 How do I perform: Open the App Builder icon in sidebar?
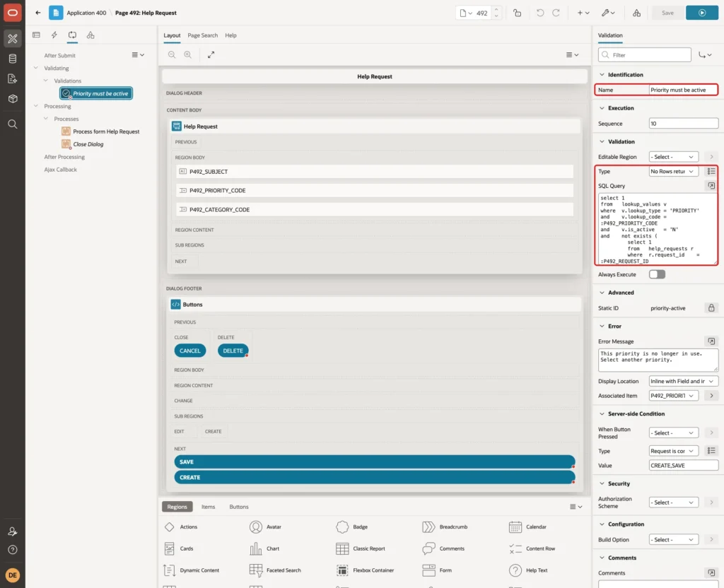pyautogui.click(x=13, y=39)
